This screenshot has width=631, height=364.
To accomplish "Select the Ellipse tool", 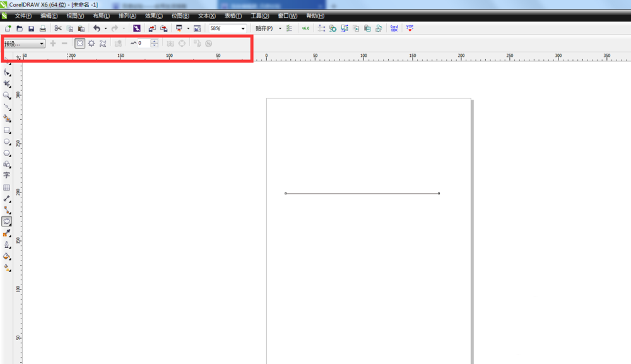I will pos(7,142).
